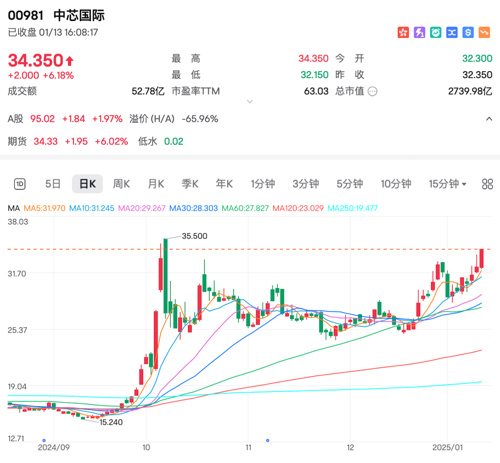Switch to the 月K monthly chart tab
Image resolution: width=500 pixels, height=463 pixels.
pos(156,184)
